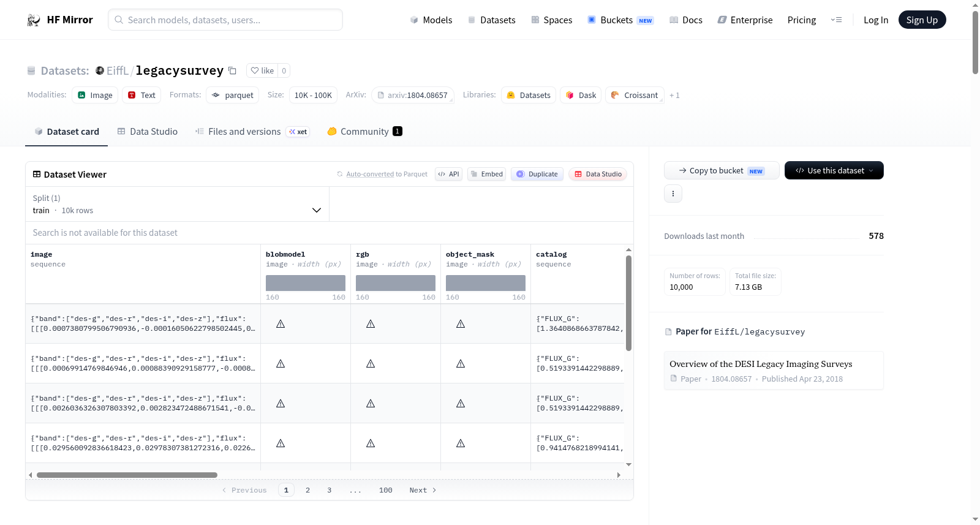Click warning icon in first row object_mask cell
The height and width of the screenshot is (525, 980).
pyautogui.click(x=461, y=323)
